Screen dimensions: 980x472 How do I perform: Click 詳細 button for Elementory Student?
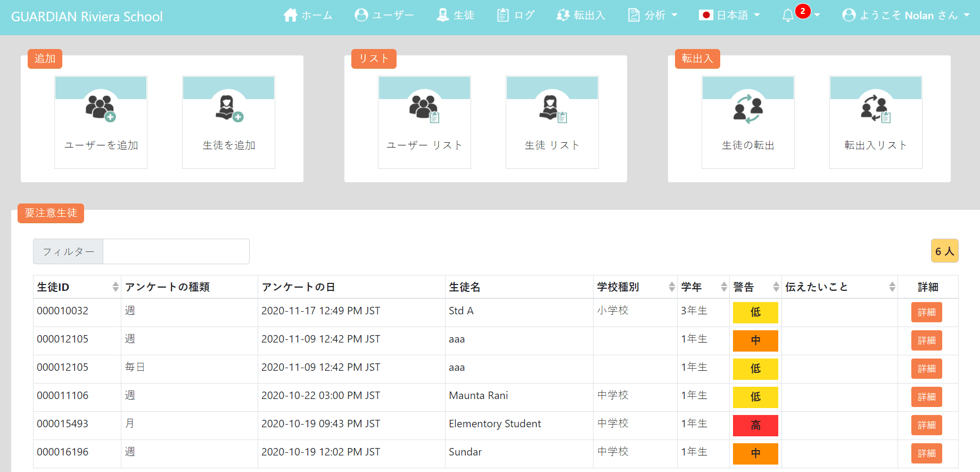tap(927, 425)
